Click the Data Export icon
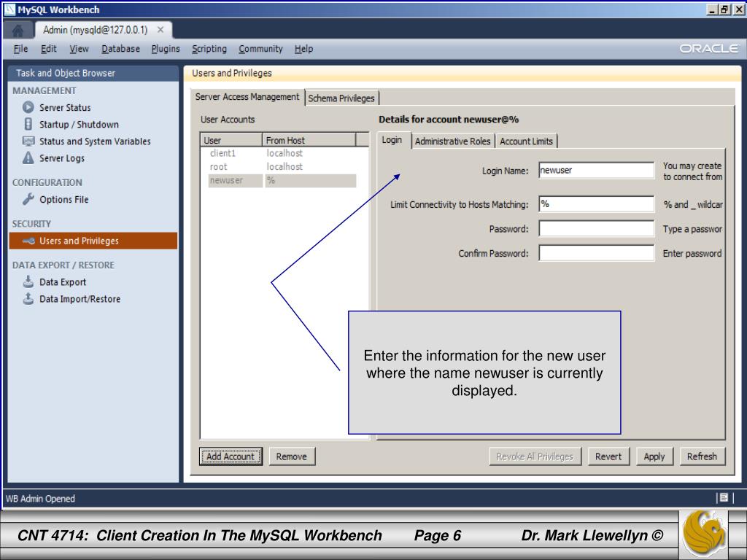This screenshot has height=560, width=747. click(28, 281)
